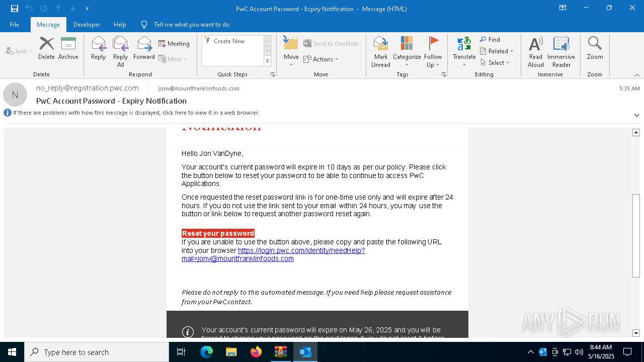644x362 pixels.
Task: Reply to the sender
Action: (x=98, y=48)
